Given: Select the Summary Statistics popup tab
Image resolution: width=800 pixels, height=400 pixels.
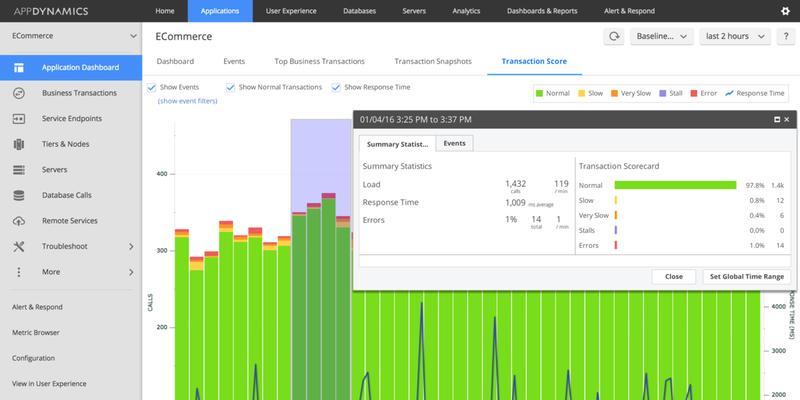Looking at the screenshot, I should pyautogui.click(x=397, y=144).
